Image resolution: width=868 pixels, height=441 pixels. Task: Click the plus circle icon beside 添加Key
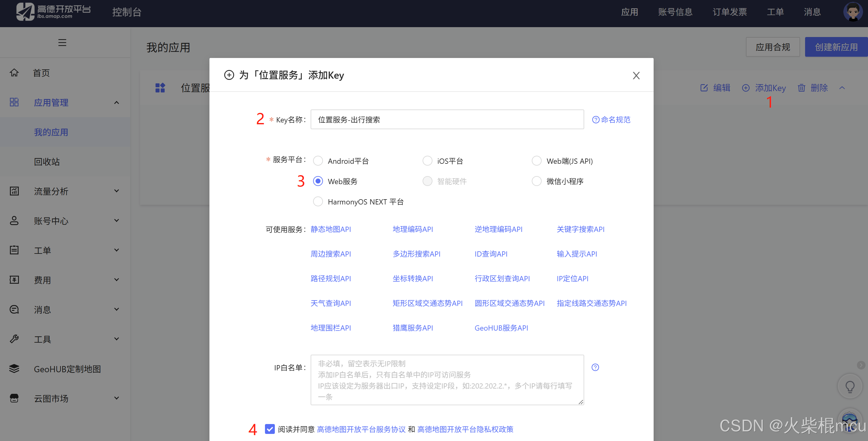click(x=746, y=88)
